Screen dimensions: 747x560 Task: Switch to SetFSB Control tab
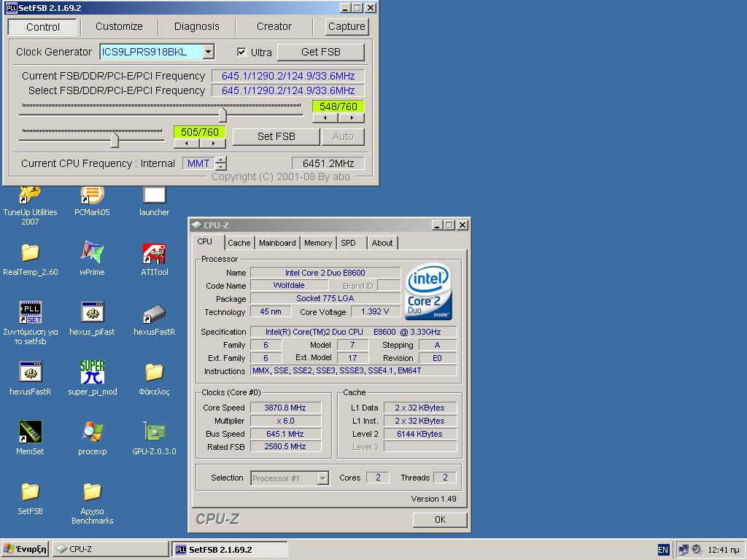(42, 27)
